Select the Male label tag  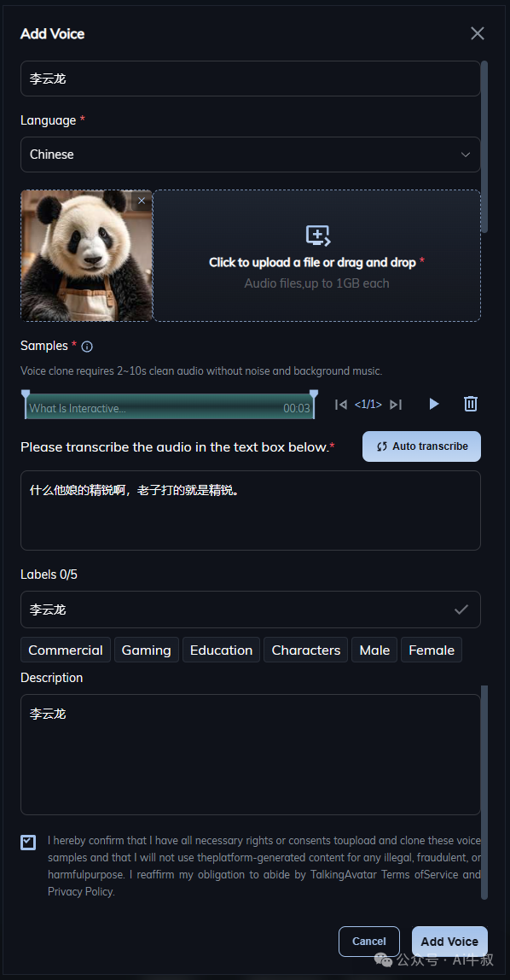(x=374, y=650)
